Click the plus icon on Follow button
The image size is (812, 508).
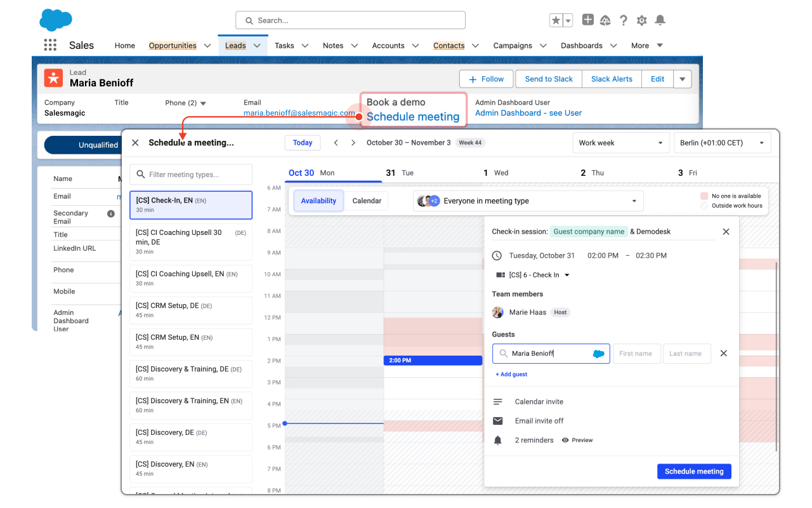click(473, 79)
